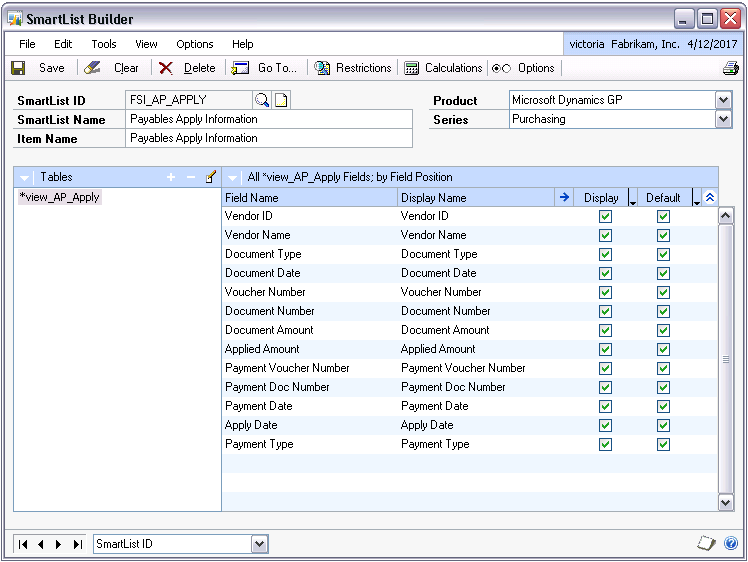This screenshot has width=748, height=562.
Task: Open the Product dropdown
Action: 723,100
